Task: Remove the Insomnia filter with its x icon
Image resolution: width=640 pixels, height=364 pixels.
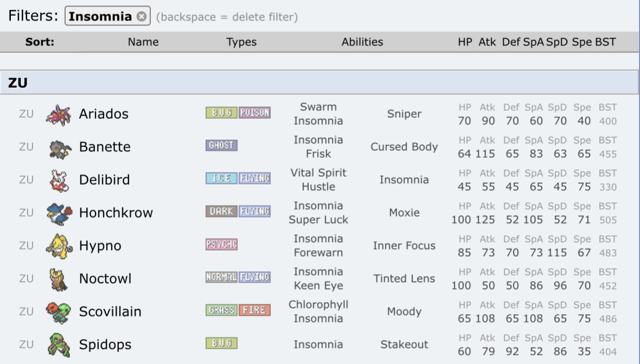Action: tap(142, 16)
